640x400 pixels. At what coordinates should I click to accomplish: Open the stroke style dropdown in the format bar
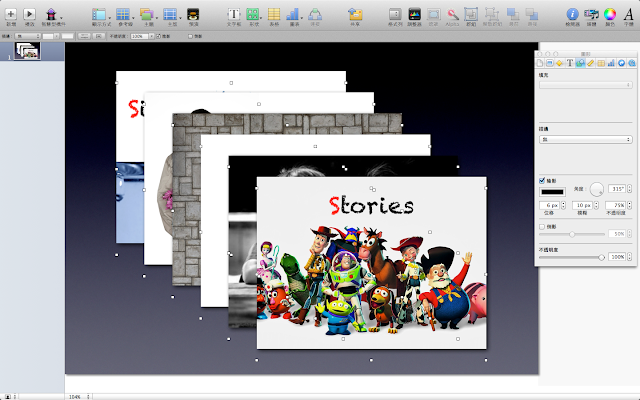27,36
